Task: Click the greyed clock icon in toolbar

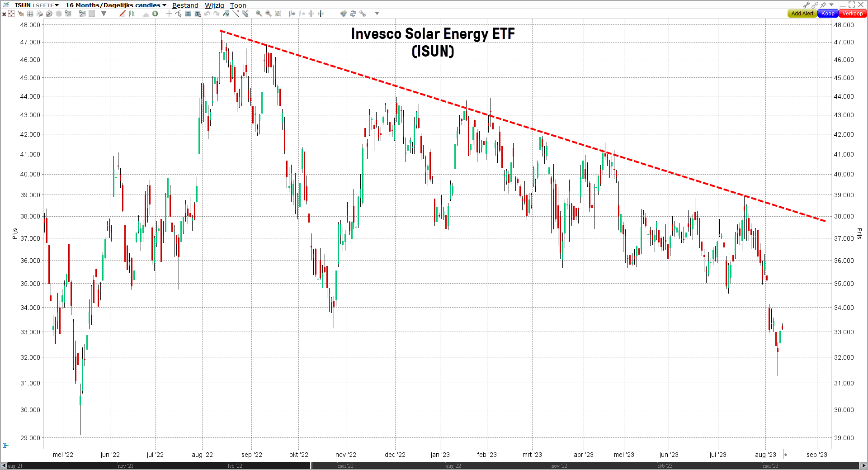Action: tap(59, 14)
